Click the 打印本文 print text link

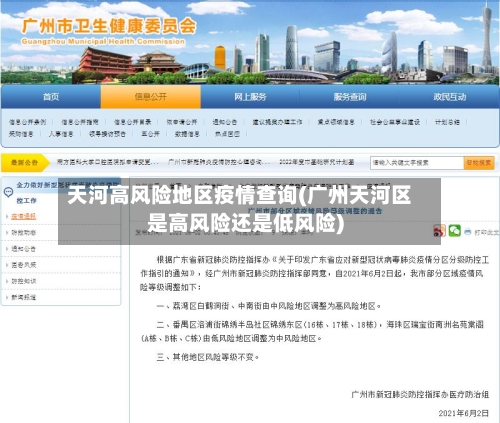[487, 232]
